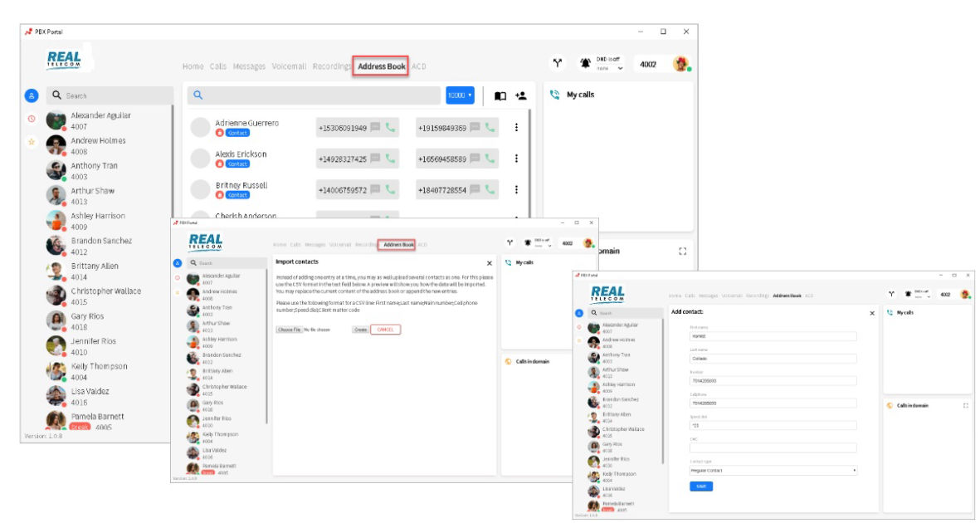Image resolution: width=980 pixels, height=523 pixels.
Task: Toggle the DND bell in main window
Action: tap(586, 64)
